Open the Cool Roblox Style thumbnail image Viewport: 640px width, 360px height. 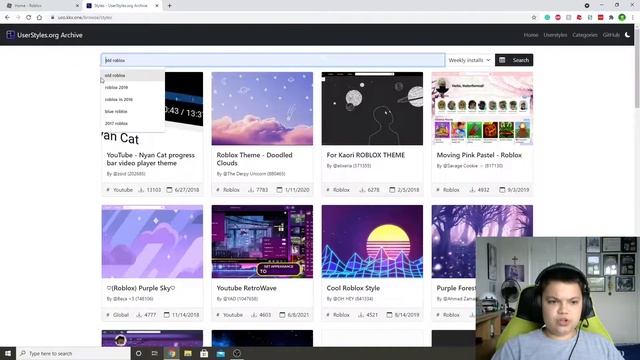(x=372, y=242)
